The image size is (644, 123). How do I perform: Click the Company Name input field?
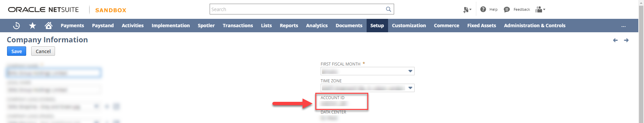[x=54, y=73]
